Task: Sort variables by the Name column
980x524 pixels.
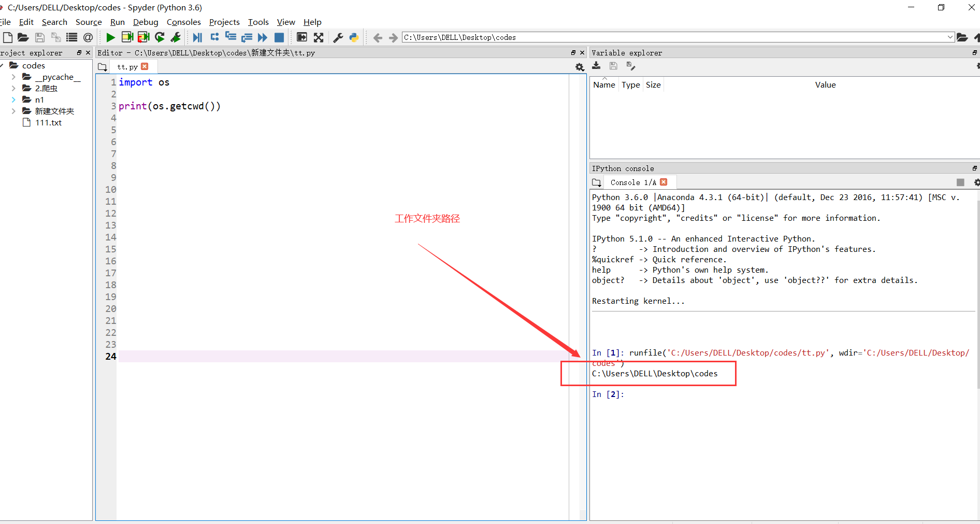Action: [604, 84]
